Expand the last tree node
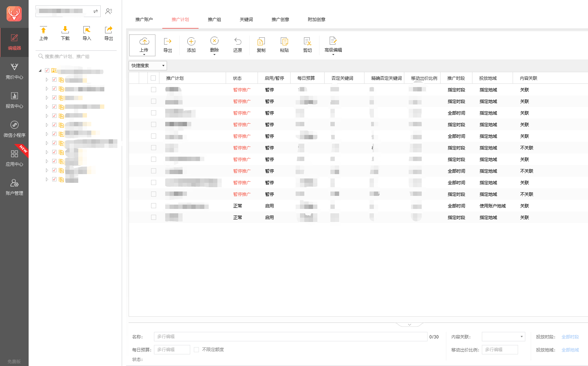 pos(47,179)
